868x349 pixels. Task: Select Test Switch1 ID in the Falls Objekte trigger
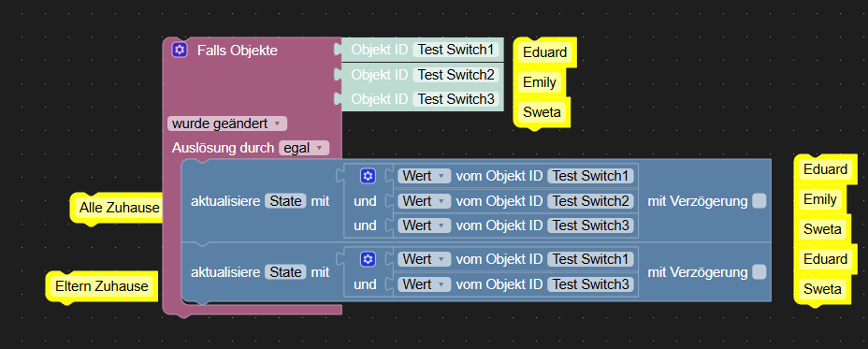[456, 50]
